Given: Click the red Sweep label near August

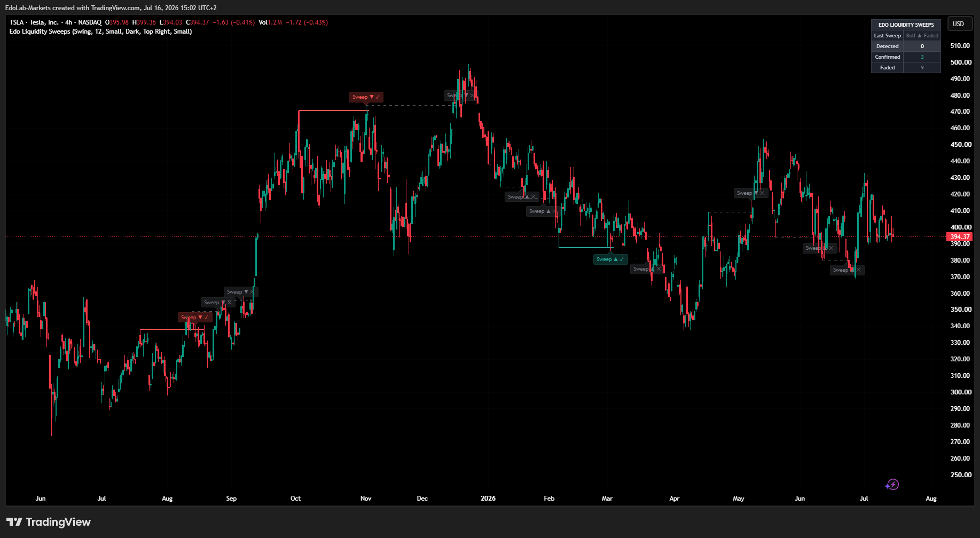Looking at the screenshot, I should [195, 318].
